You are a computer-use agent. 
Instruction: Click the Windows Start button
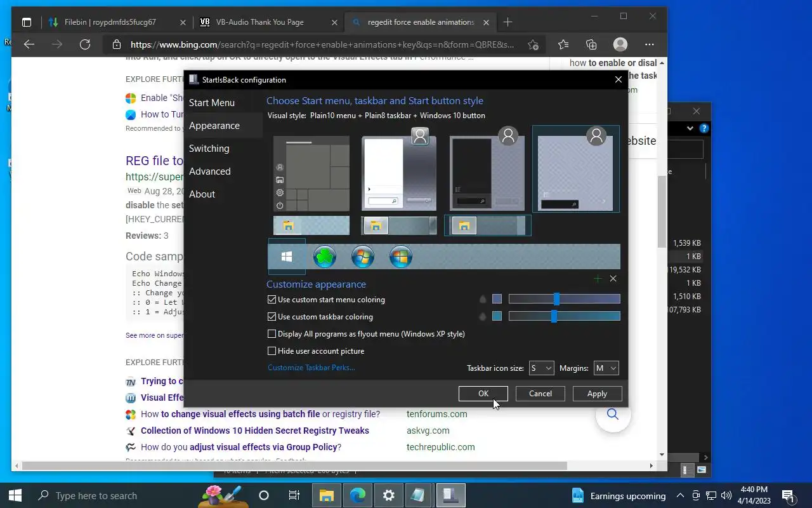[x=15, y=495]
